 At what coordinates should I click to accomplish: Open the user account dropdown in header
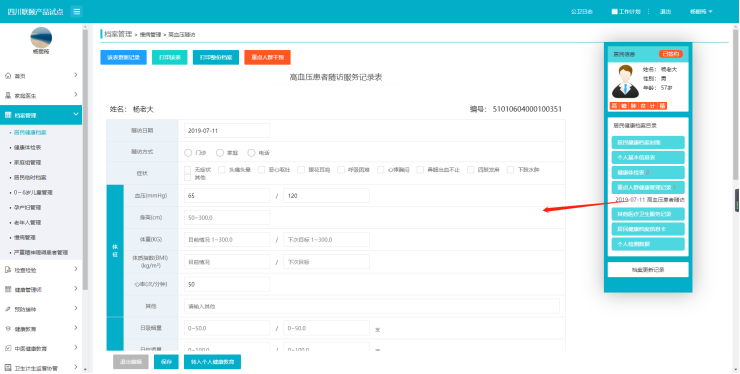coord(701,11)
